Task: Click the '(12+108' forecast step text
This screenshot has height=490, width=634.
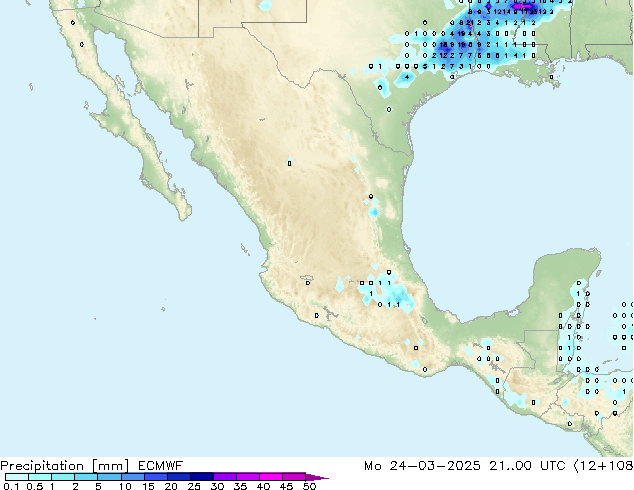Action: 603,466
